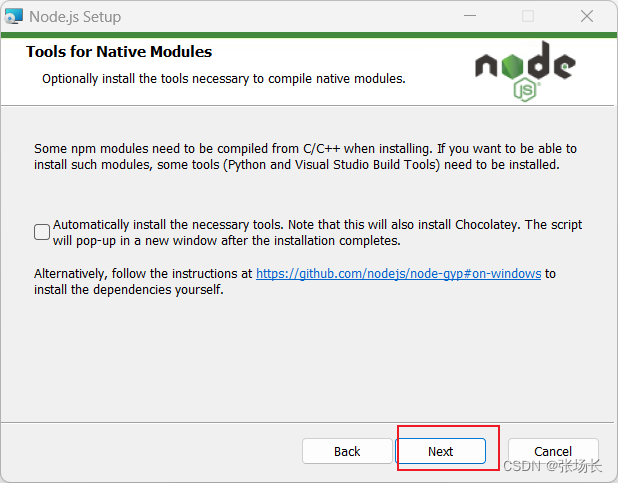618x483 pixels.
Task: Click the Node.js Setup installer icon in title bar
Action: (14, 16)
